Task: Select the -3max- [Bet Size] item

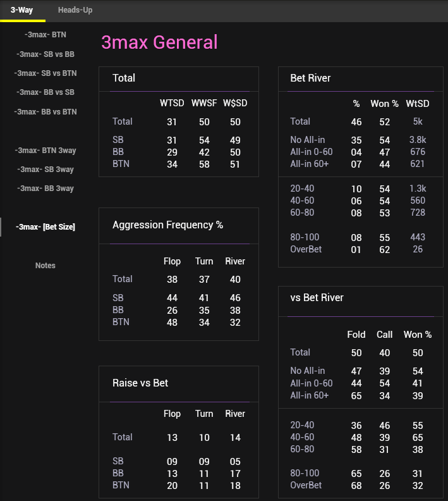Action: point(45,227)
